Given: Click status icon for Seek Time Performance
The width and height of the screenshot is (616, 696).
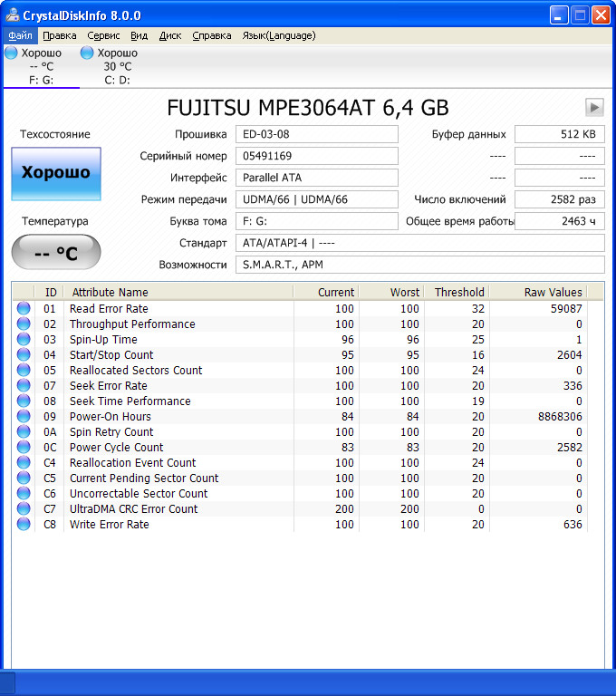Looking at the screenshot, I should tap(24, 401).
